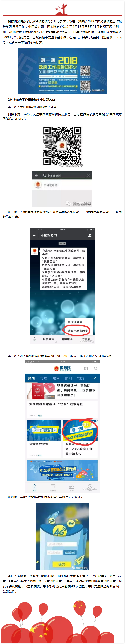This screenshot has height=644, width=125.
Task: Clear the search box with X icon
Action: [88, 175]
